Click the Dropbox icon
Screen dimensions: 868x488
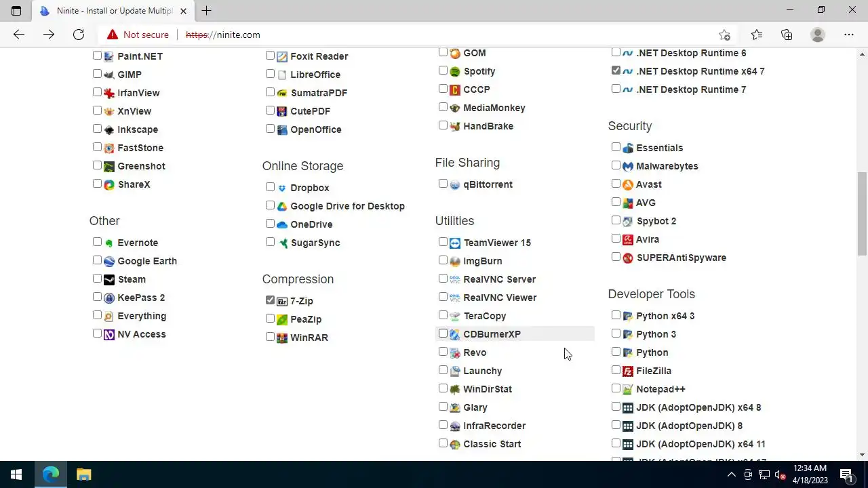click(281, 188)
